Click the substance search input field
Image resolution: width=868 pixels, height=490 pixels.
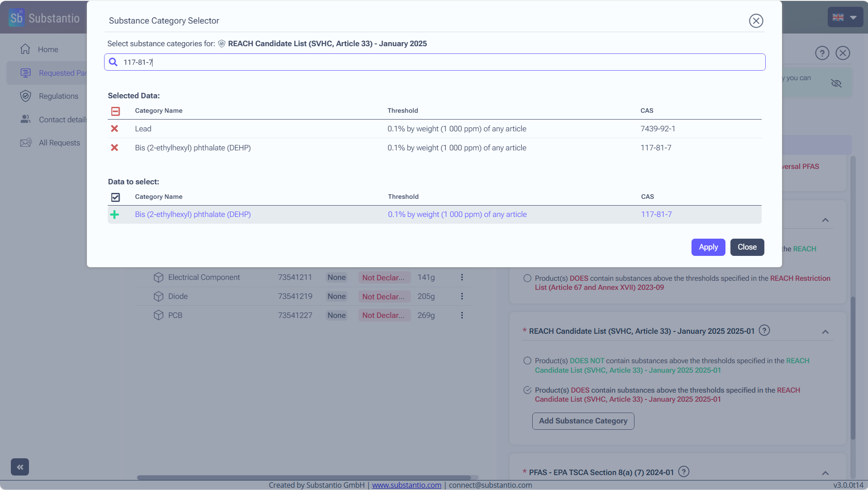pyautogui.click(x=434, y=62)
